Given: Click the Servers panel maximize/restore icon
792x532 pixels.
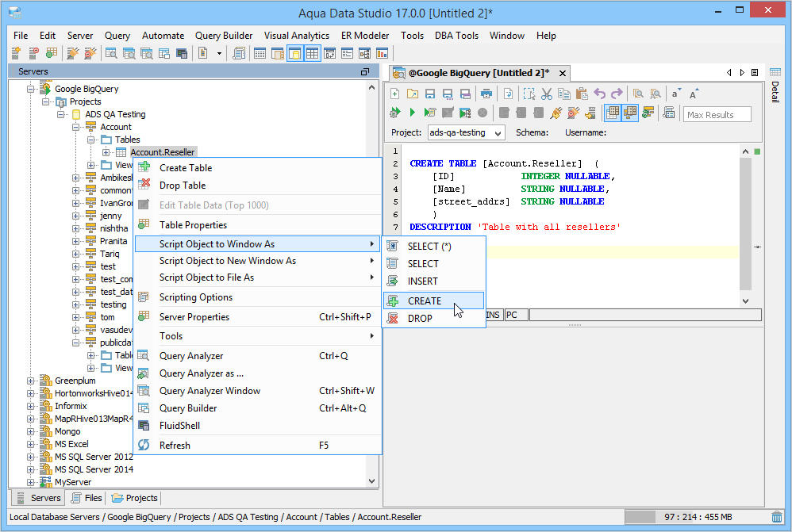Looking at the screenshot, I should click(x=365, y=71).
